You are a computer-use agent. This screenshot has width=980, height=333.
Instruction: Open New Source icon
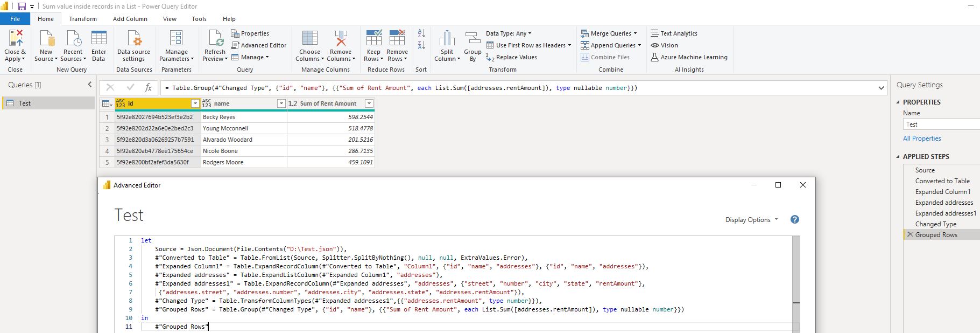click(x=46, y=39)
